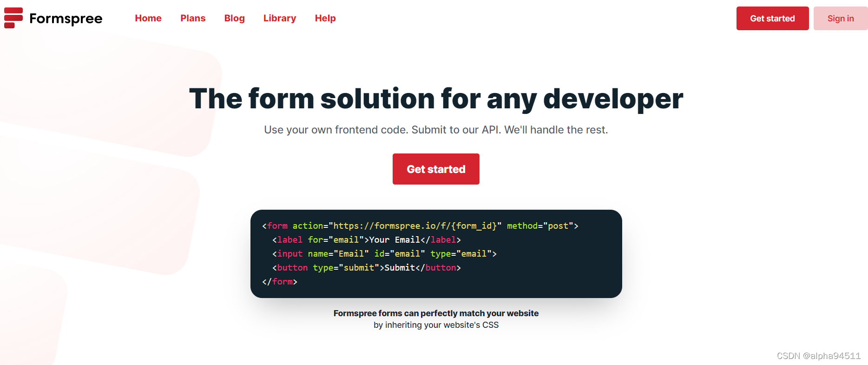The height and width of the screenshot is (365, 868).
Task: Open the Library nav link
Action: (280, 18)
